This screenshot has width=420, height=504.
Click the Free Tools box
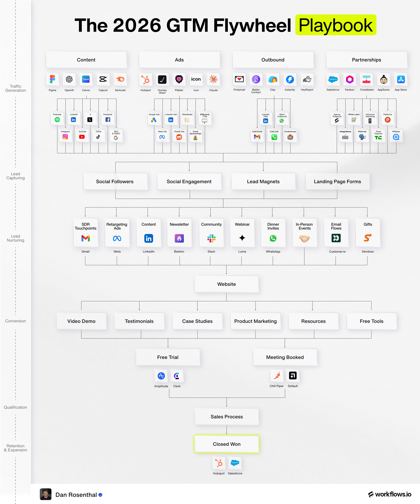pos(372,321)
